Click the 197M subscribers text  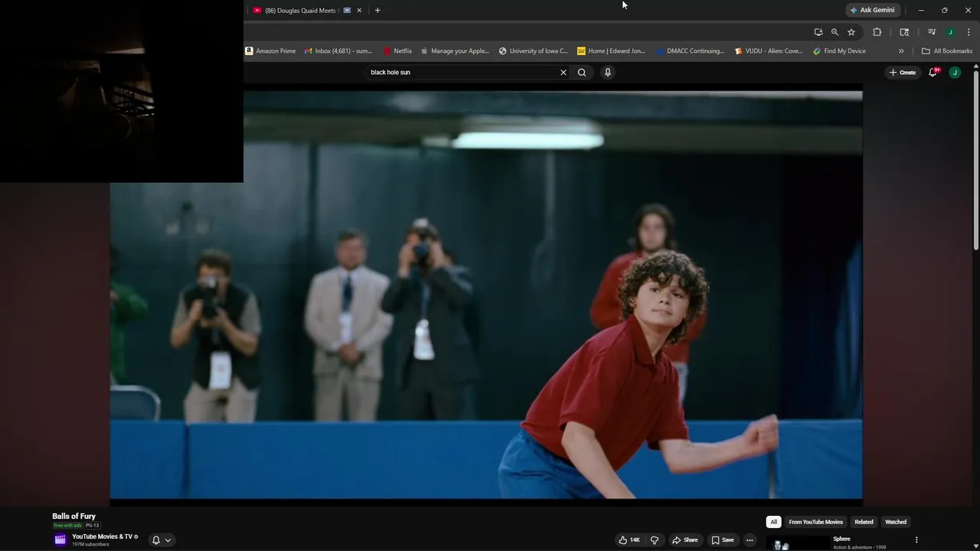point(90,544)
